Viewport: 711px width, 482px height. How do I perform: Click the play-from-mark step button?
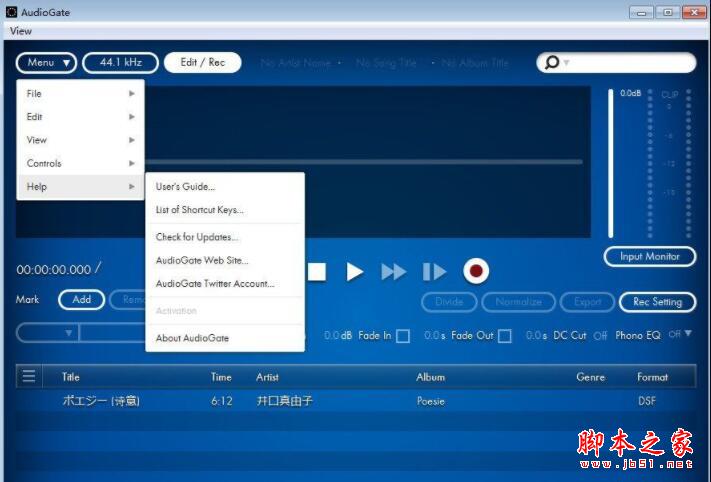click(x=434, y=272)
